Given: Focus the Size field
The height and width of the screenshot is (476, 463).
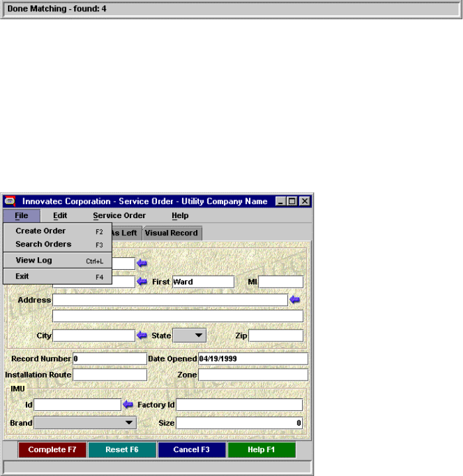Looking at the screenshot, I should tap(239, 422).
